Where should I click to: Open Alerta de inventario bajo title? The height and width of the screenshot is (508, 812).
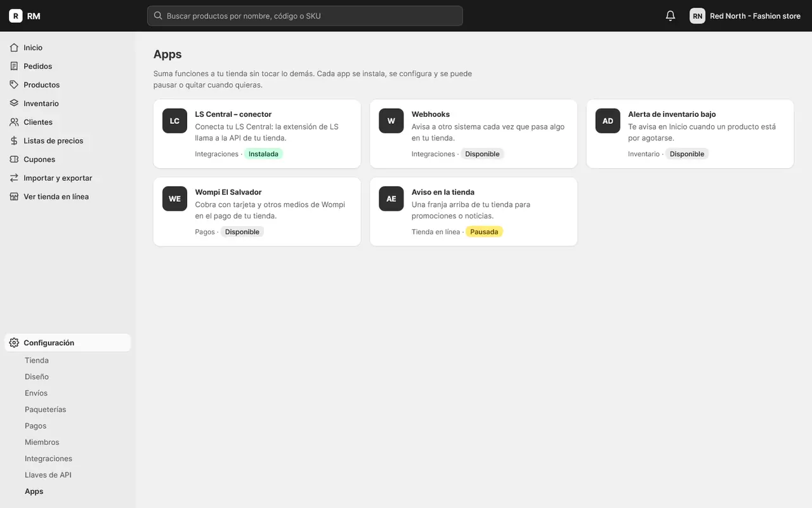coord(672,114)
